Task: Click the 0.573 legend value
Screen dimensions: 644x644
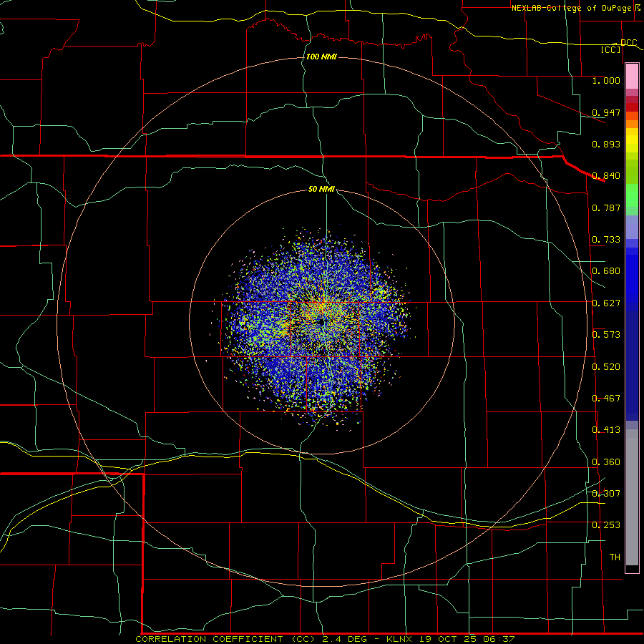Action: click(x=606, y=335)
